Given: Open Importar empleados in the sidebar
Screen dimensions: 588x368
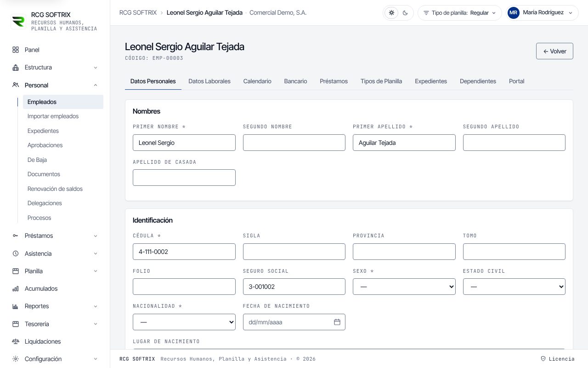Looking at the screenshot, I should 63,116.
